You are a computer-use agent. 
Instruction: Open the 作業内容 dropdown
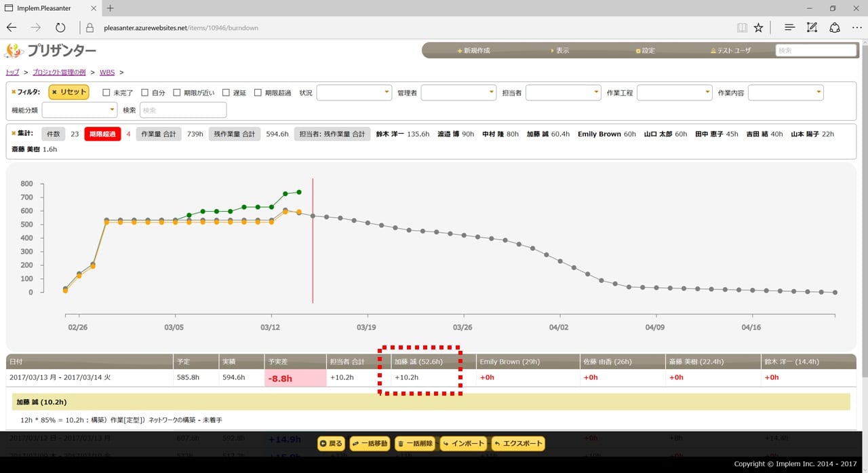(x=786, y=92)
